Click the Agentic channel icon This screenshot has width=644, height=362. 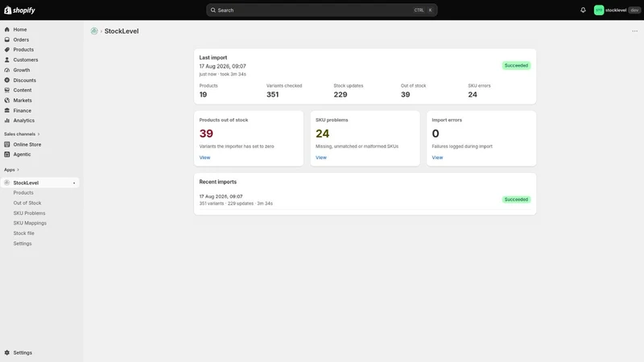tap(7, 154)
